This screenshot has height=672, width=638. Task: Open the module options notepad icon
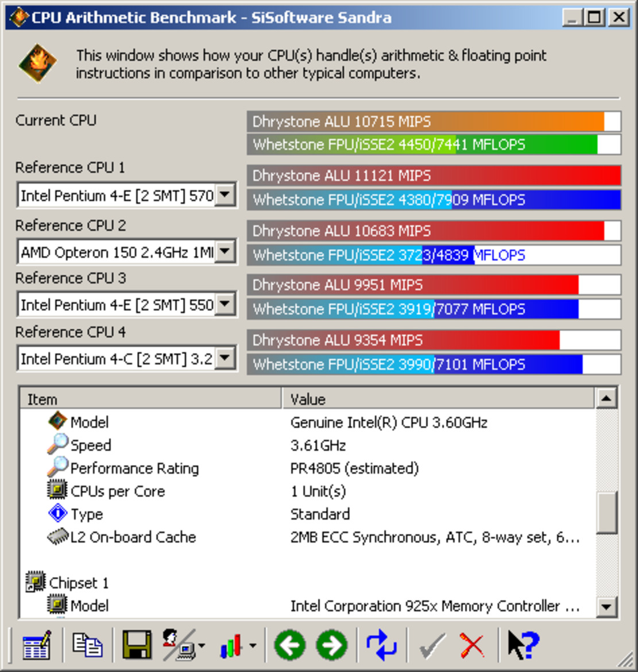tap(36, 644)
